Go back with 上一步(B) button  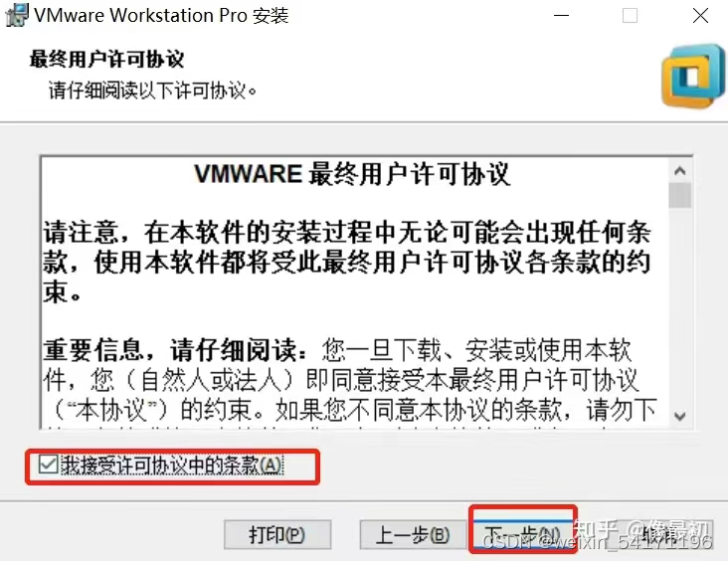coord(413,534)
